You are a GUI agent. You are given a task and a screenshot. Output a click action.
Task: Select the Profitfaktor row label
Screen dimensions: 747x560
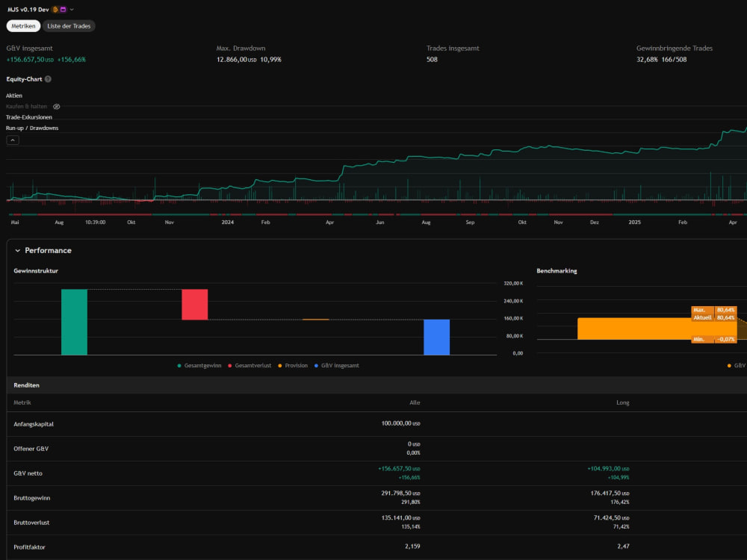tap(30, 547)
